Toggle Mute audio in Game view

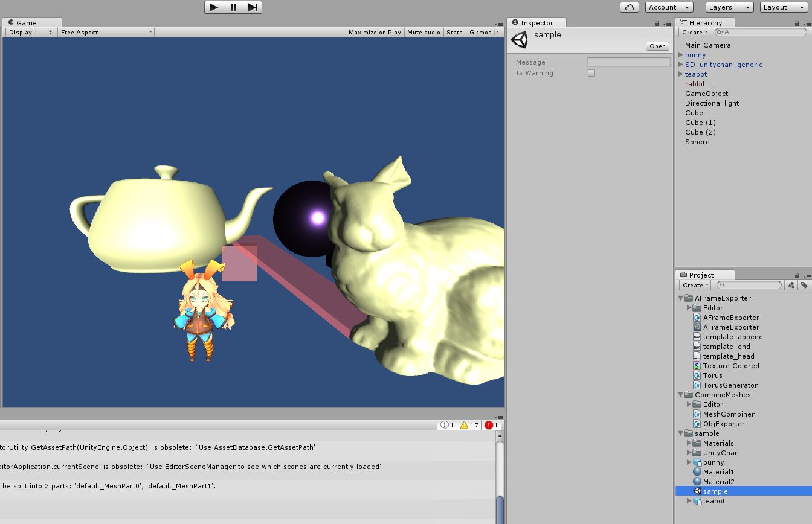(x=424, y=32)
